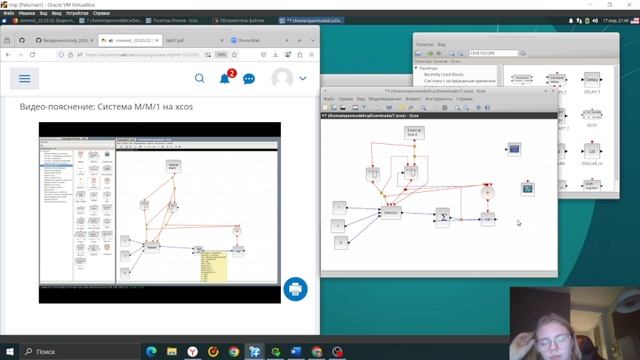
Task: Open the Палитры menu in palette browser
Action: pos(425,44)
